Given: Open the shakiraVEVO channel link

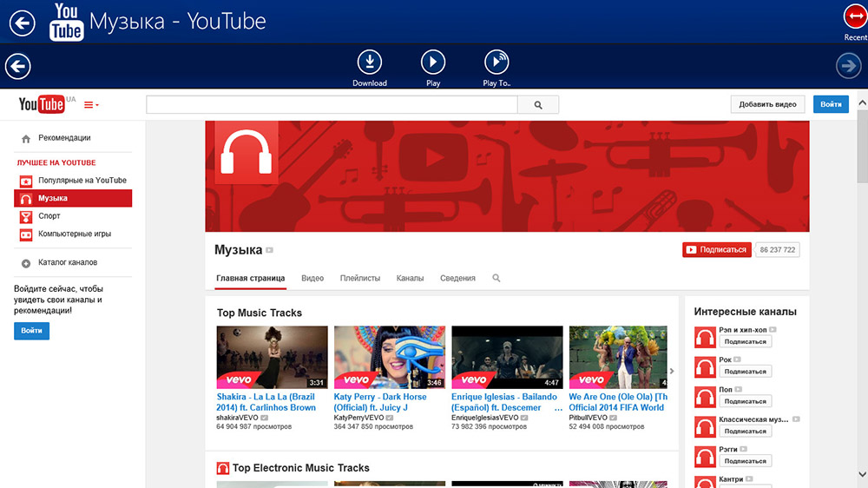Looking at the screenshot, I should coord(237,418).
